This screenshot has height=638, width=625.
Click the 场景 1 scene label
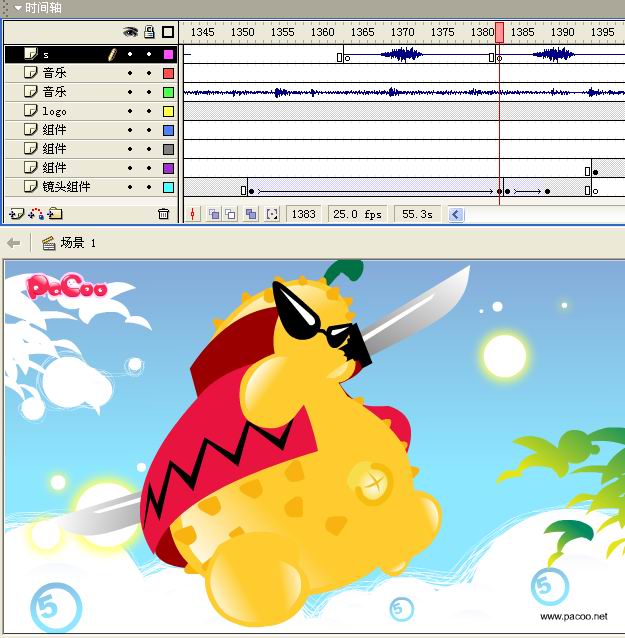click(x=78, y=243)
